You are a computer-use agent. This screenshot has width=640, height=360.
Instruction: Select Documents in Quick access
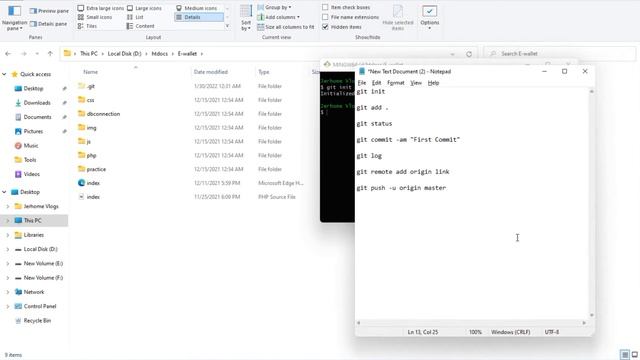click(x=37, y=117)
